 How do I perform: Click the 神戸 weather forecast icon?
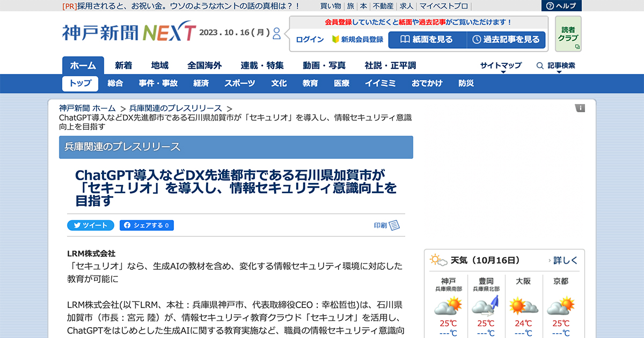(x=448, y=306)
